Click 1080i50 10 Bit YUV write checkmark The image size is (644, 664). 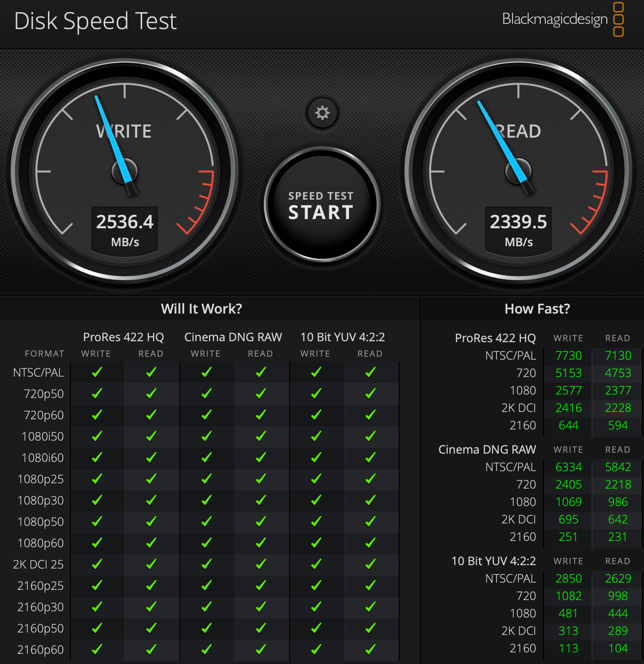pyautogui.click(x=316, y=436)
